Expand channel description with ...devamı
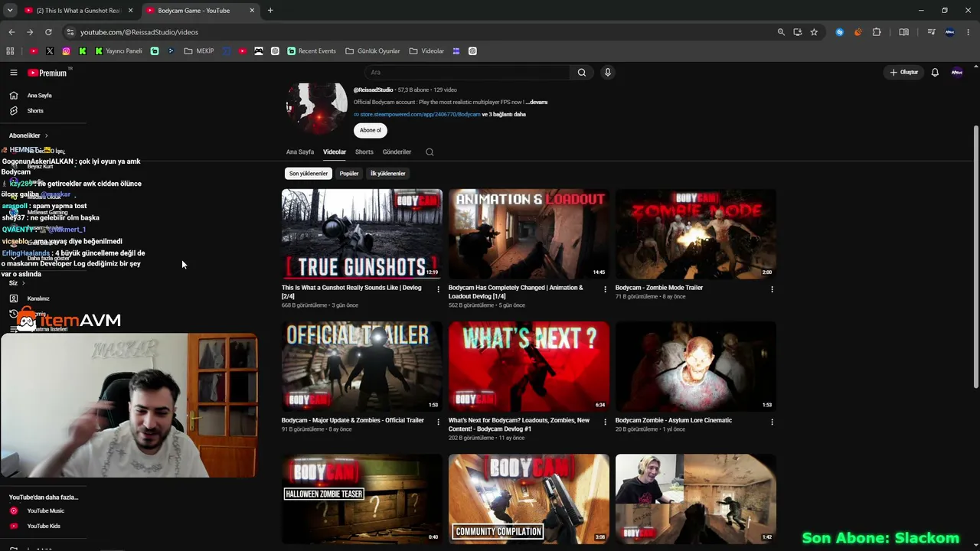The height and width of the screenshot is (551, 980). click(537, 102)
